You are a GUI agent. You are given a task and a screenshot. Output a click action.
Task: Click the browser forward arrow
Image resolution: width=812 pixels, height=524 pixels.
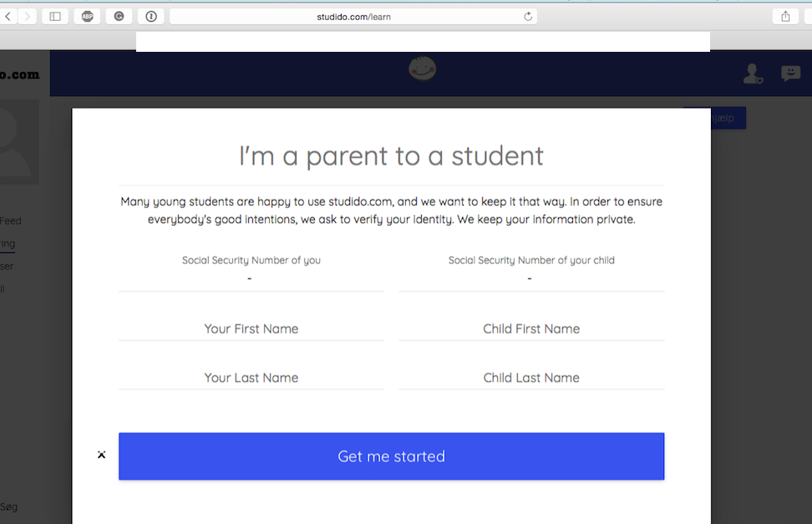click(x=27, y=17)
